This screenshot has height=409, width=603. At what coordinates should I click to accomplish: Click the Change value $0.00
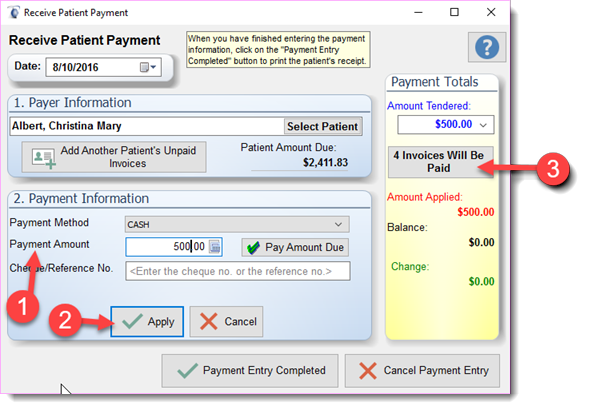point(481,281)
